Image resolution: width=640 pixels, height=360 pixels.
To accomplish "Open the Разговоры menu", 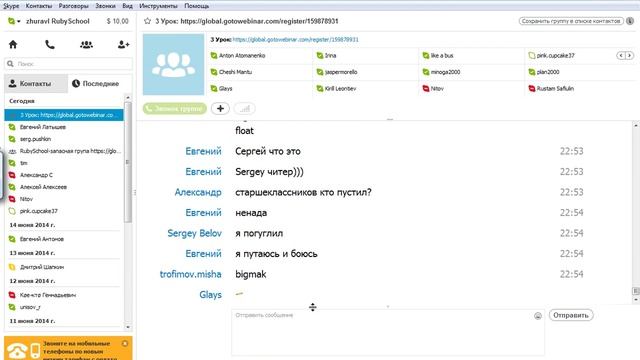I will click(73, 6).
